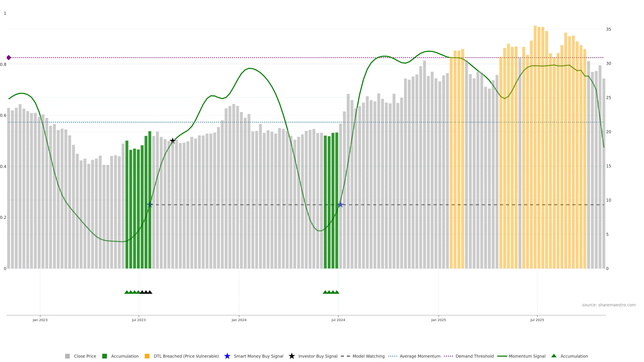Viewport: 644px width, 362px height.
Task: Toggle the Close Price legend entry
Action: pos(85,356)
